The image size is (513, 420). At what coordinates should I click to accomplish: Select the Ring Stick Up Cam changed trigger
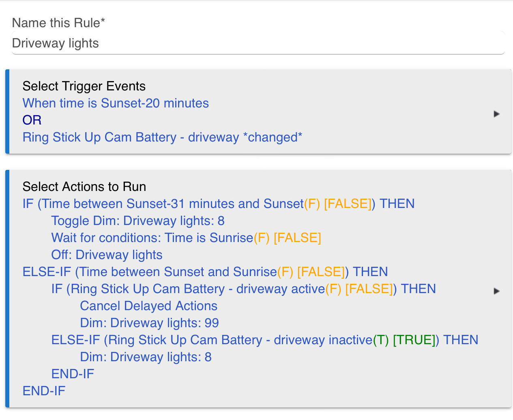(x=163, y=137)
